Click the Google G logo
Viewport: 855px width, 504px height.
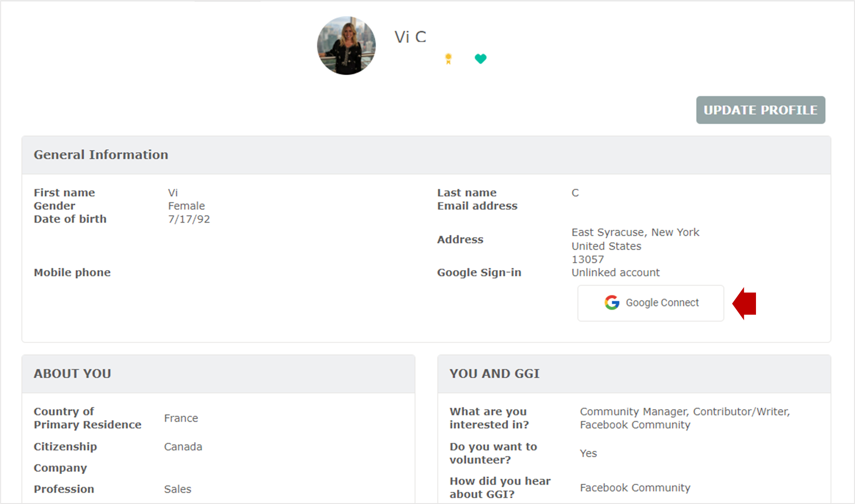pyautogui.click(x=612, y=303)
